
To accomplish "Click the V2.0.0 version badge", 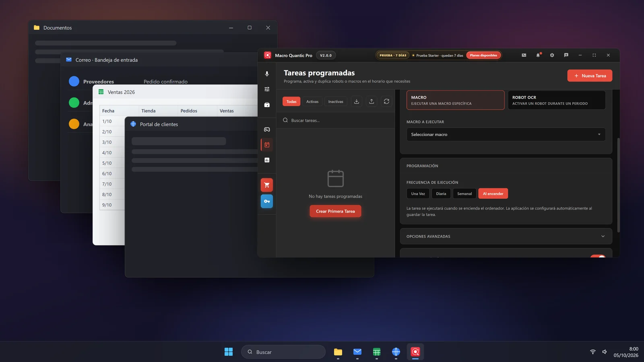I will [326, 56].
